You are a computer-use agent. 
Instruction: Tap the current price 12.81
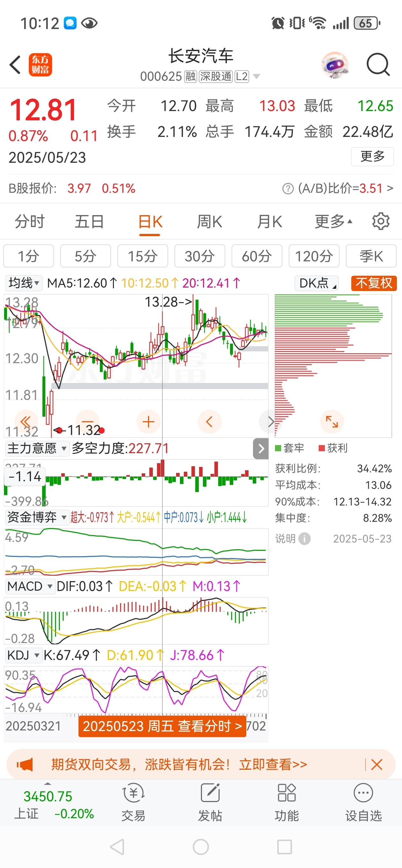43,110
